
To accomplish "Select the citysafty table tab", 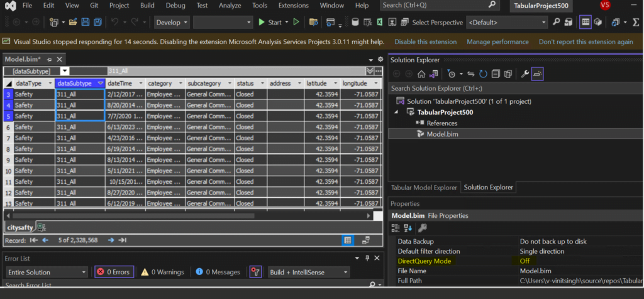I will (20, 227).
